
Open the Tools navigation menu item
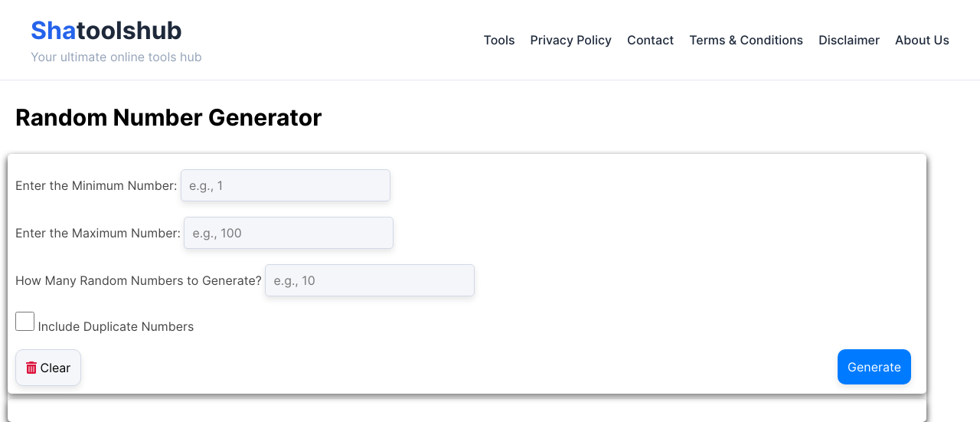pyautogui.click(x=499, y=40)
